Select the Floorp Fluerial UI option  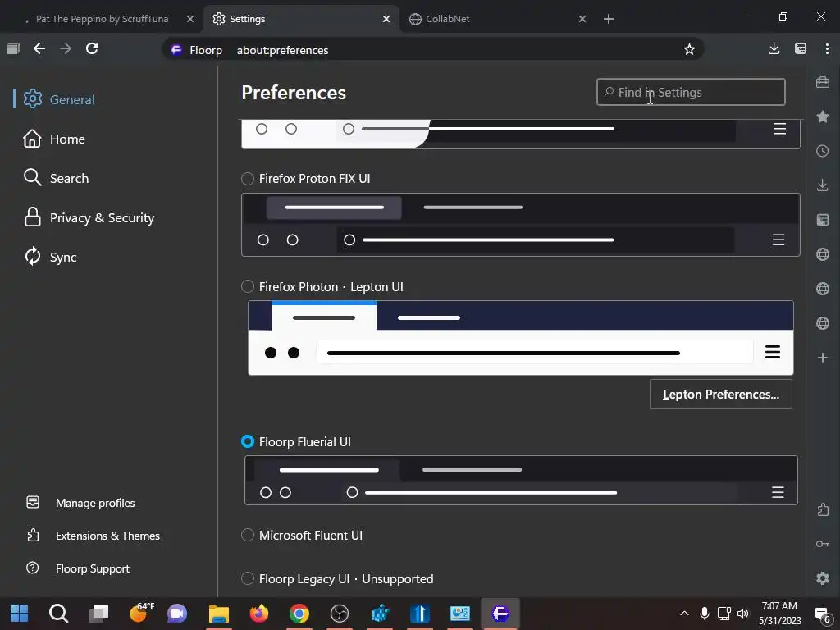248,441
